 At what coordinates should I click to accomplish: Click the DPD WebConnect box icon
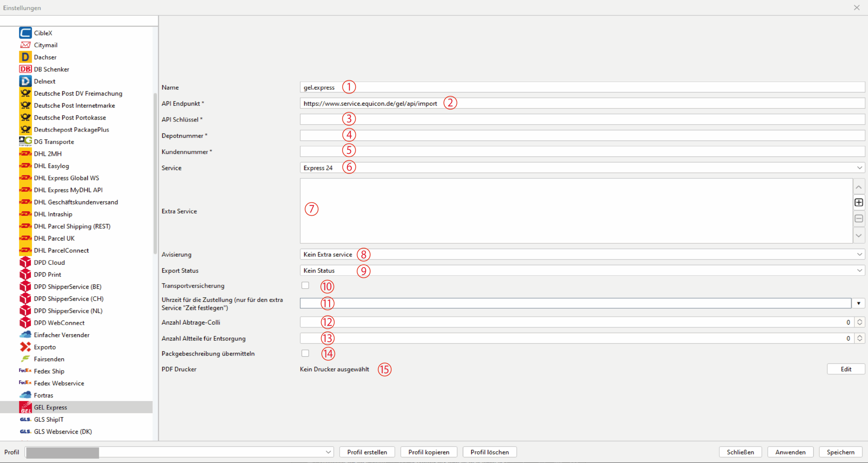pos(25,323)
